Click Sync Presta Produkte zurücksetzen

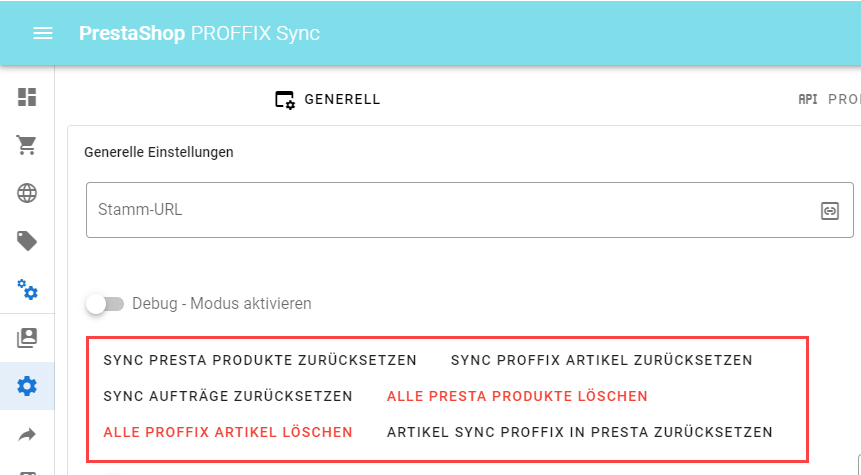[x=260, y=360]
